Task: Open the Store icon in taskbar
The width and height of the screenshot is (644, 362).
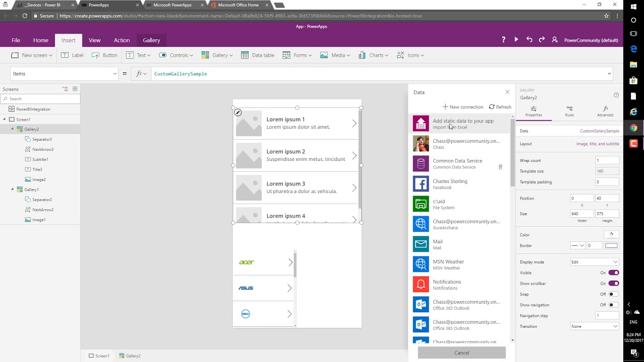Action: coord(633,80)
